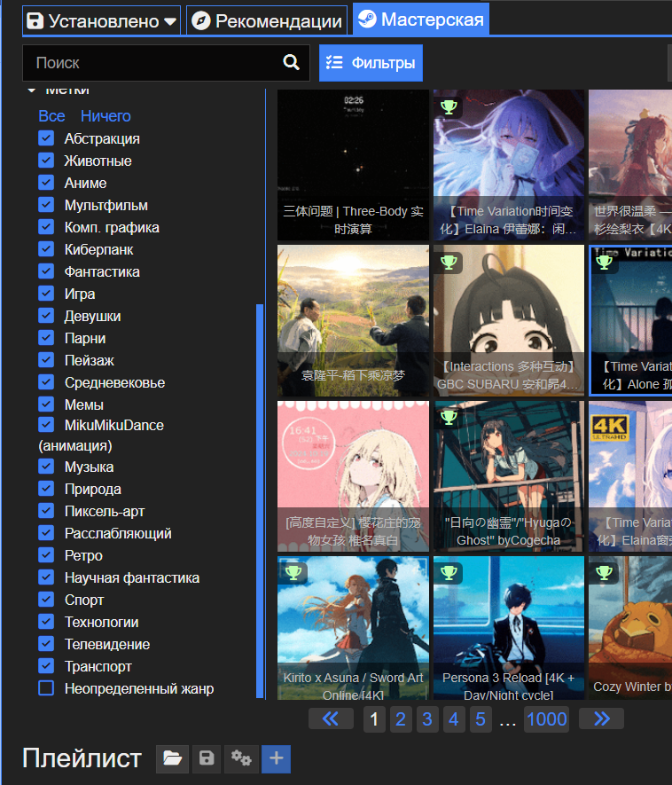This screenshot has height=785, width=672.
Task: Click trophy badge on Time Variation Alone wallpaper
Action: (604, 263)
